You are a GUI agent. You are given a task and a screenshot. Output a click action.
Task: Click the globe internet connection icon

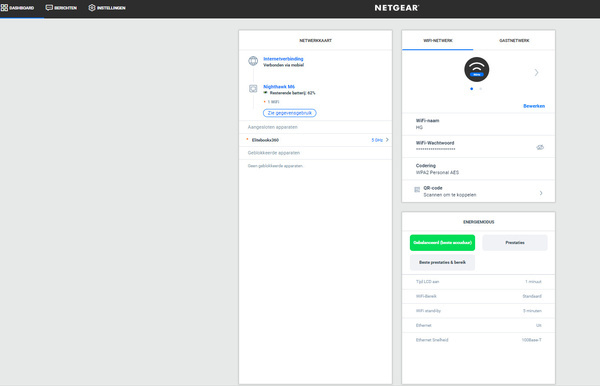click(253, 61)
